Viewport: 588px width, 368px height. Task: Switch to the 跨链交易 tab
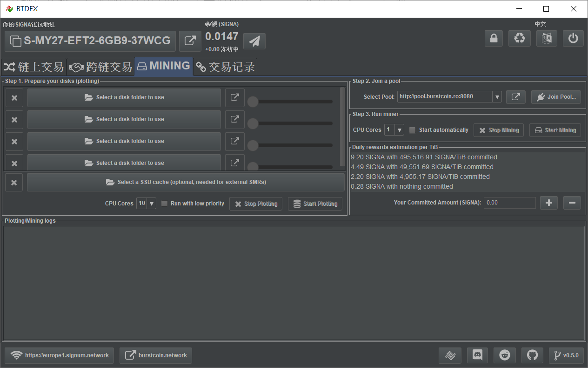[101, 67]
